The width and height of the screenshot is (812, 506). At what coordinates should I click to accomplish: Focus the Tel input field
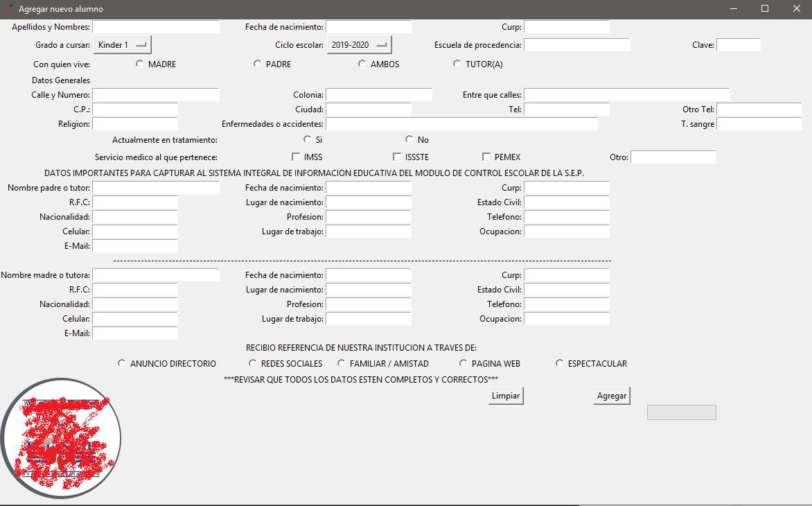coord(567,110)
